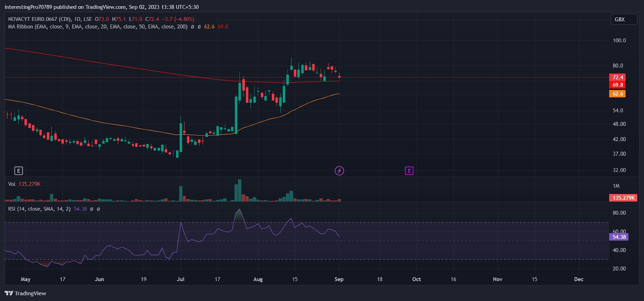This screenshot has width=644, height=301.
Task: Click the Nov label on time axis
Action: point(497,279)
